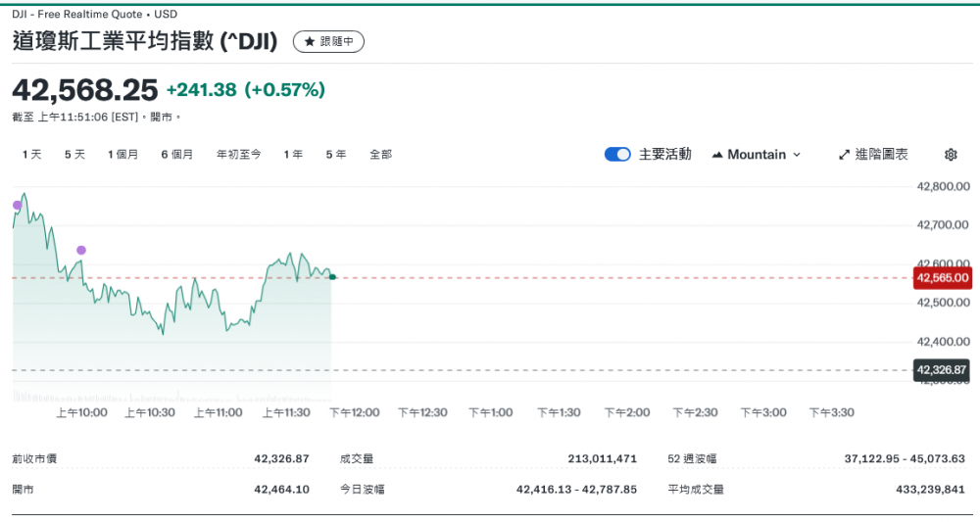Select the 1天 time range
Screen dimensions: 980x522
32,155
